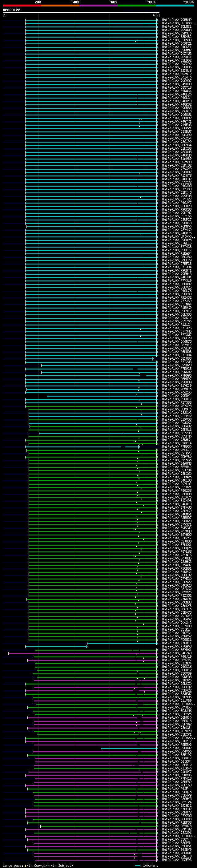Select hit label UniRef100_C9LCZ0
This screenshot has width=197, height=868.
click(x=177, y=683)
